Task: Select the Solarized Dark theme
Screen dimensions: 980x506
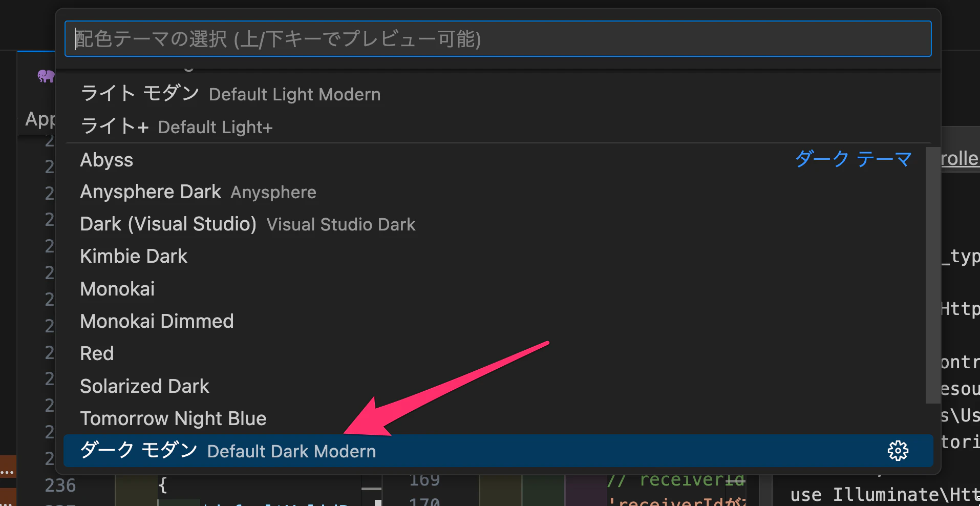Action: pos(498,386)
